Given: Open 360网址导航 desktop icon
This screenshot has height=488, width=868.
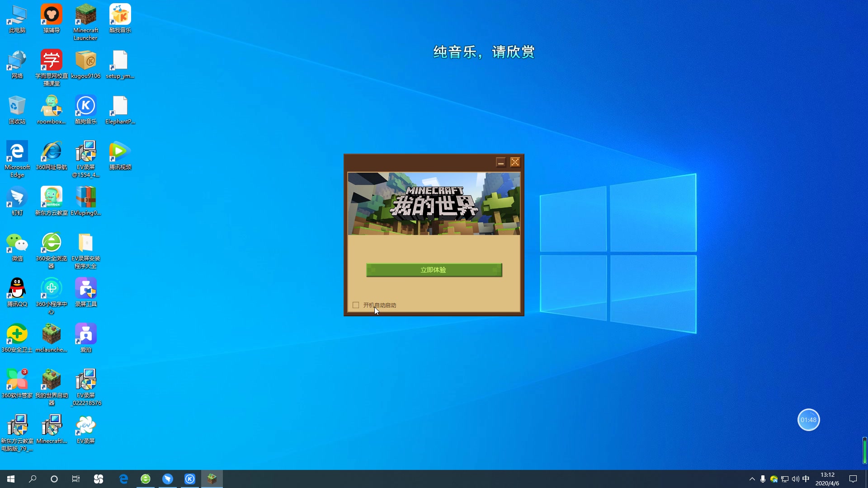Looking at the screenshot, I should tap(52, 156).
